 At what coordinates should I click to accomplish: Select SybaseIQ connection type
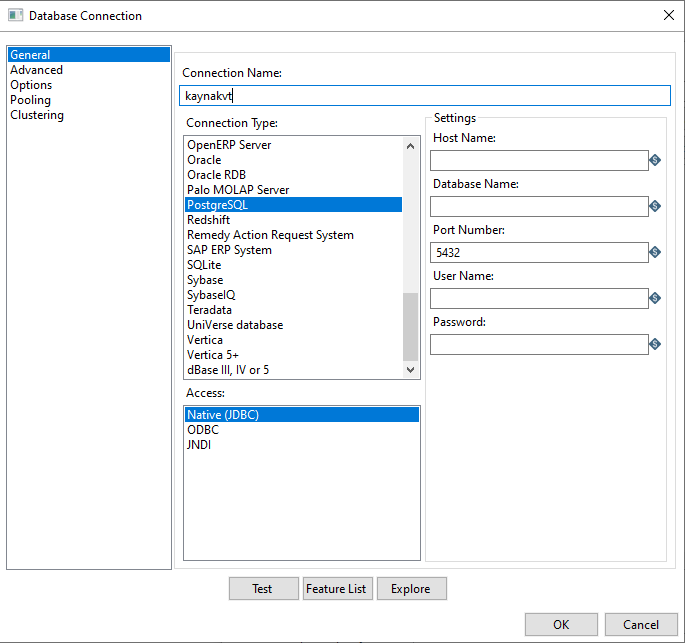tap(293, 295)
